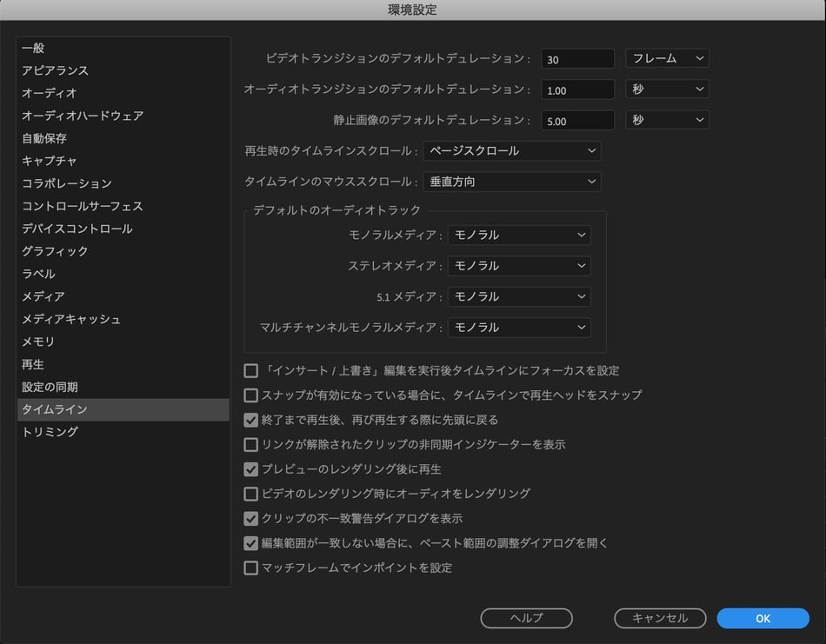Expand the 垂直方向 mouse scroll dropdown
The height and width of the screenshot is (644, 826).
(x=511, y=183)
